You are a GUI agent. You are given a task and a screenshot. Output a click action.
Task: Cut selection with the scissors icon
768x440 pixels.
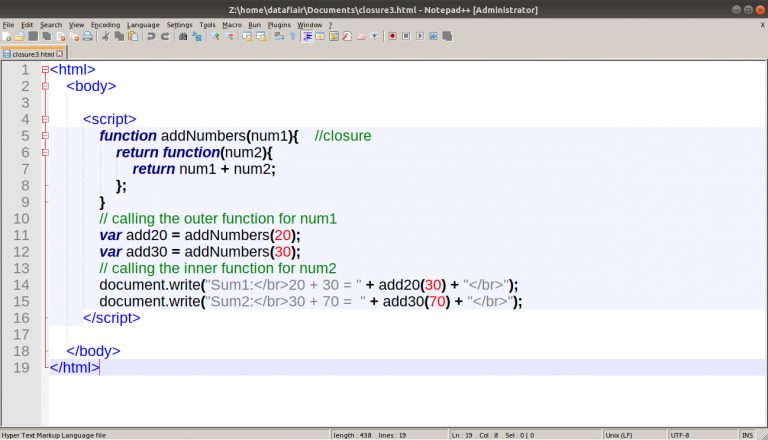105,36
